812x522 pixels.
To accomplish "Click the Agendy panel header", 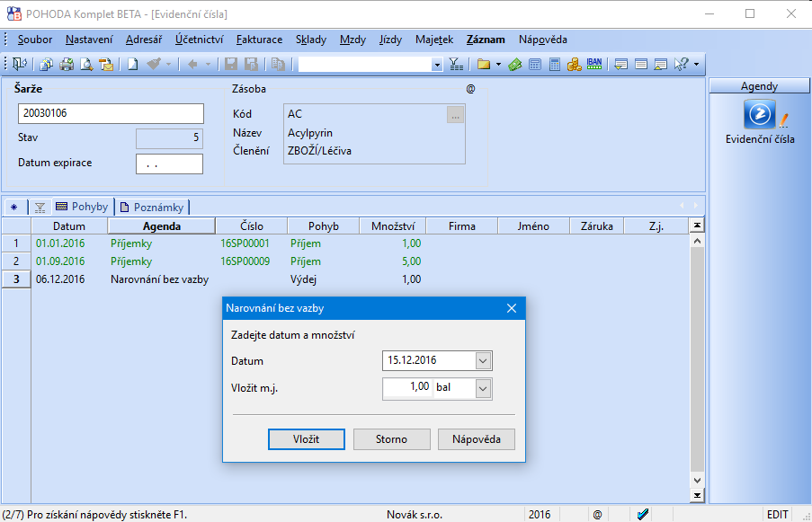I will pos(759,86).
